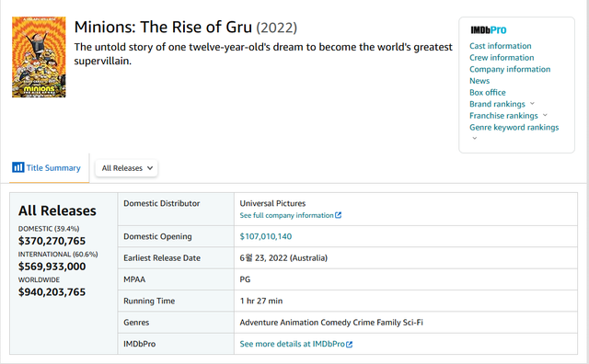Click the domestic total $370,270,765
This screenshot has height=364, width=589.
52,241
